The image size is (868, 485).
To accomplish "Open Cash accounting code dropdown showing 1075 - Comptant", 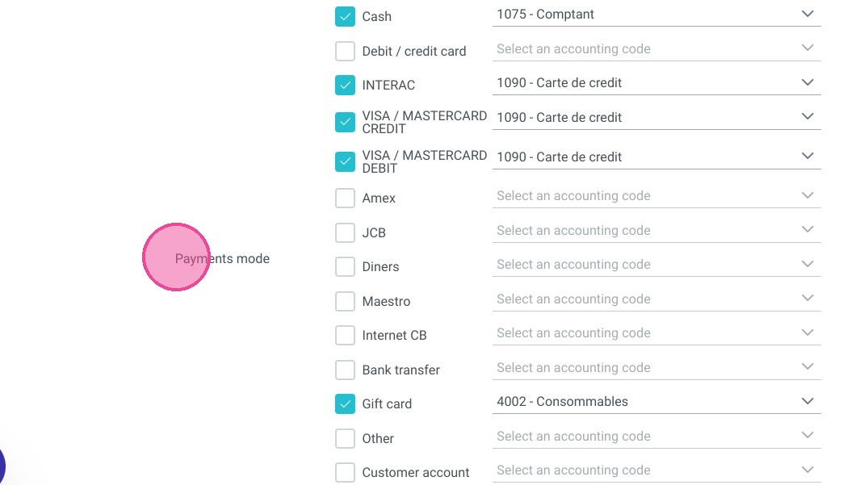I will click(656, 15).
